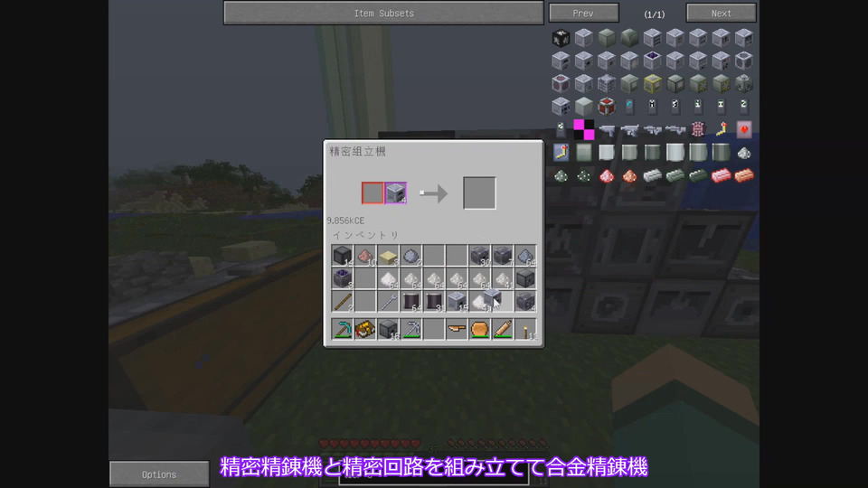Pick up the stack of 31 dark cylinders
868x488 pixels.
434,302
